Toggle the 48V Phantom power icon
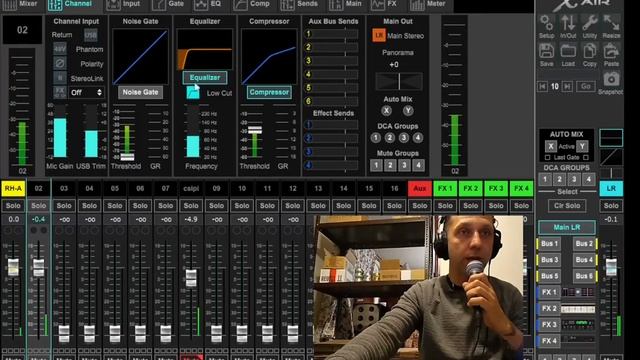 pos(60,49)
